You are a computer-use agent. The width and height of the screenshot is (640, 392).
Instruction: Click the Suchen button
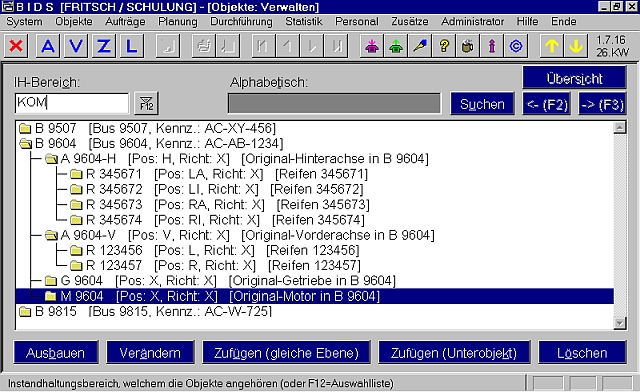[x=482, y=104]
